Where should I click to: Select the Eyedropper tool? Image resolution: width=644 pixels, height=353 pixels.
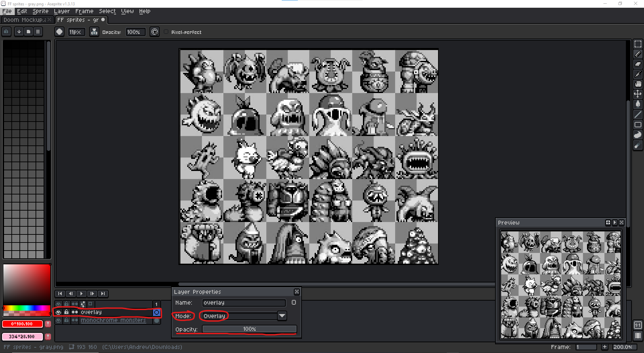638,74
